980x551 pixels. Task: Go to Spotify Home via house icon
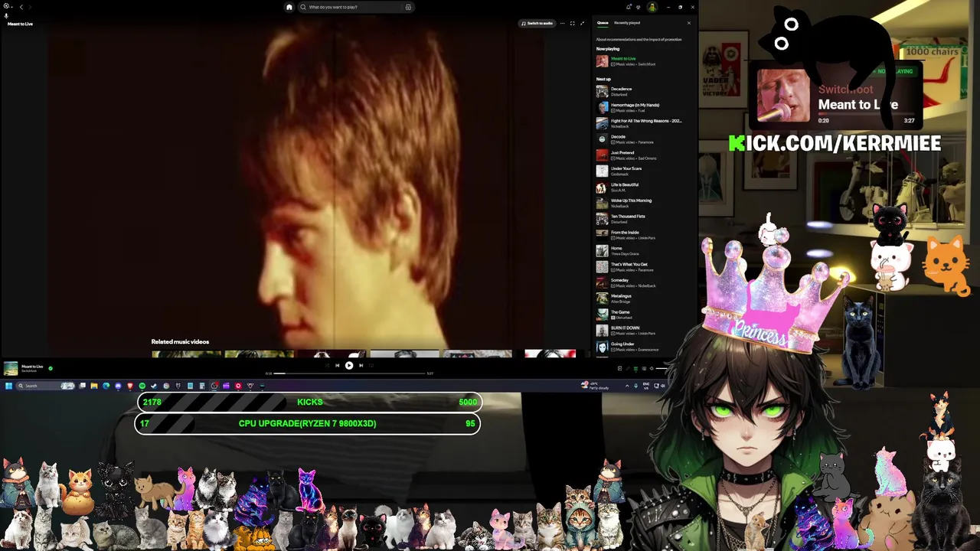tap(289, 7)
